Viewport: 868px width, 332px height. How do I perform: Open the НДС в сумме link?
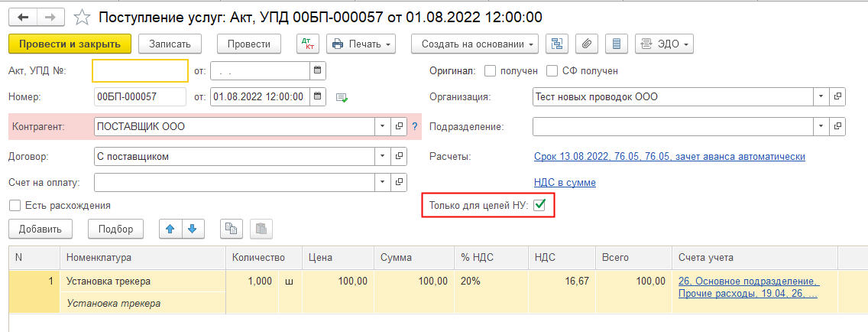click(565, 183)
